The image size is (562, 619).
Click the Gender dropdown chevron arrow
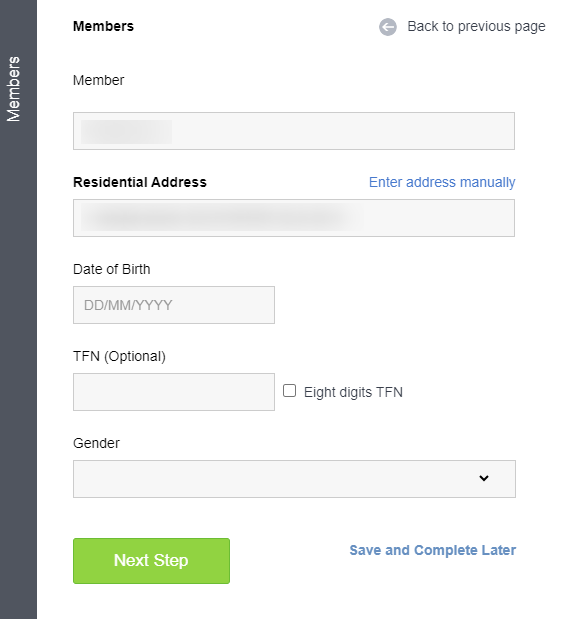pos(484,478)
